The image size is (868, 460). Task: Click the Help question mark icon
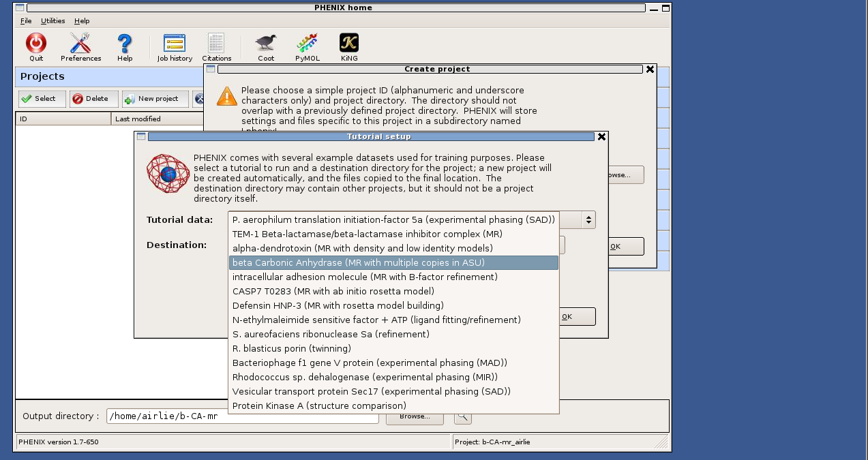[x=125, y=45]
